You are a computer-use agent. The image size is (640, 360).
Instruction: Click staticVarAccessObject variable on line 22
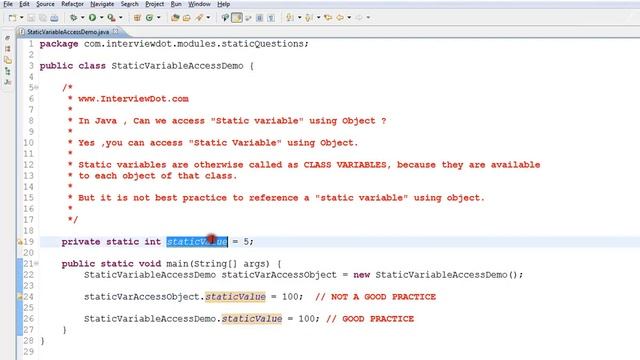pos(279,275)
